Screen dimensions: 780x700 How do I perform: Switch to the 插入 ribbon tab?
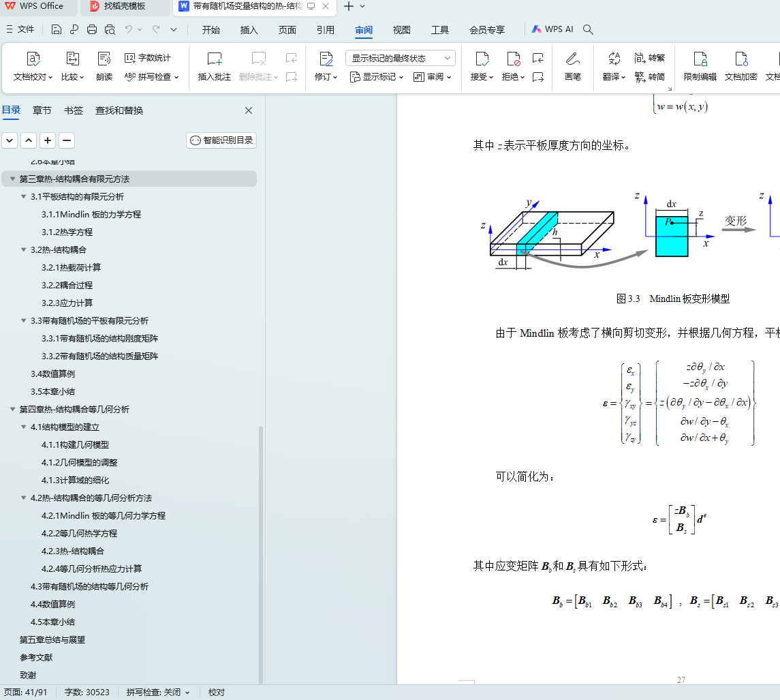(x=249, y=30)
